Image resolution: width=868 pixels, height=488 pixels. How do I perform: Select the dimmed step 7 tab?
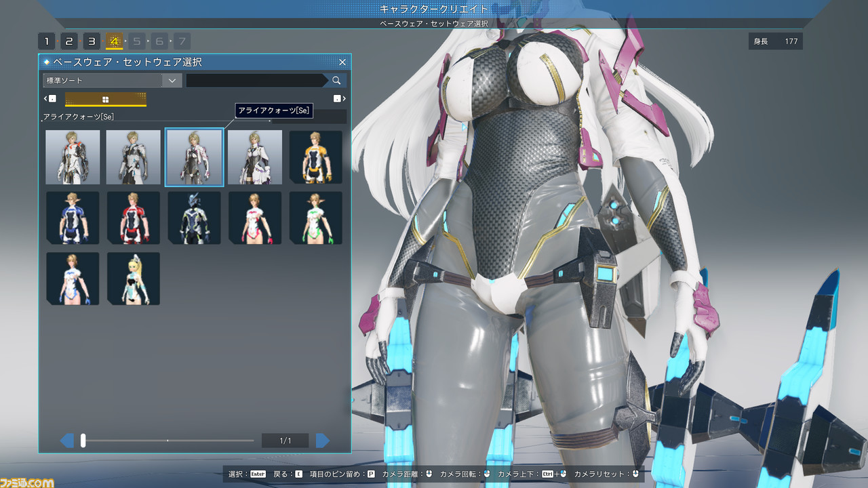(182, 41)
